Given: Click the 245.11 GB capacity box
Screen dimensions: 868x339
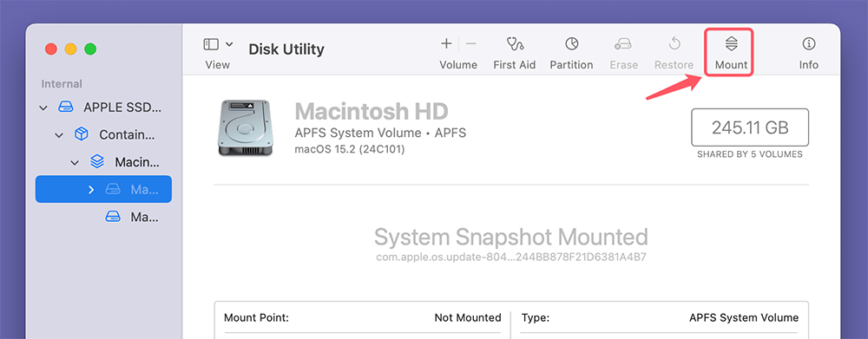Looking at the screenshot, I should coord(750,127).
